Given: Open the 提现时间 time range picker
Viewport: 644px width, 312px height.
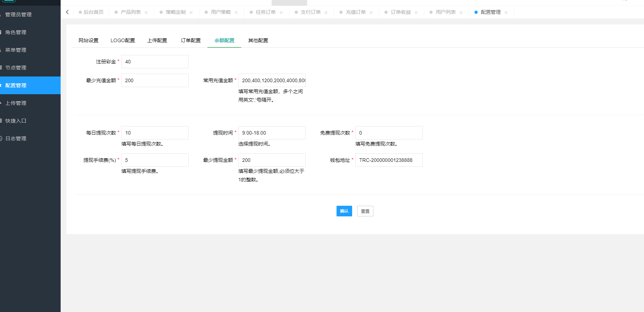Looking at the screenshot, I should click(272, 133).
